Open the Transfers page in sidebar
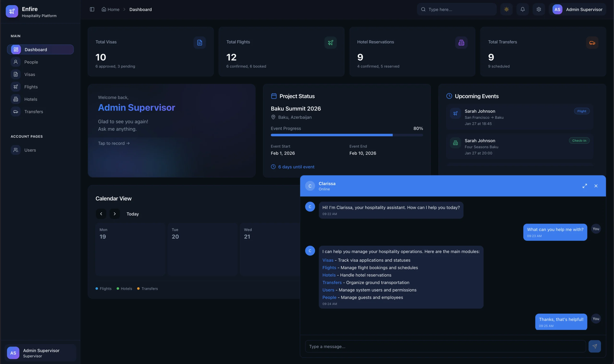 pyautogui.click(x=33, y=112)
